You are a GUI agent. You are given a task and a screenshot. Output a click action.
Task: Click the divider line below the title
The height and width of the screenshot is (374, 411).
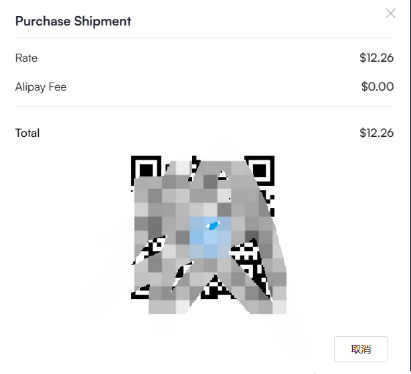point(204,38)
